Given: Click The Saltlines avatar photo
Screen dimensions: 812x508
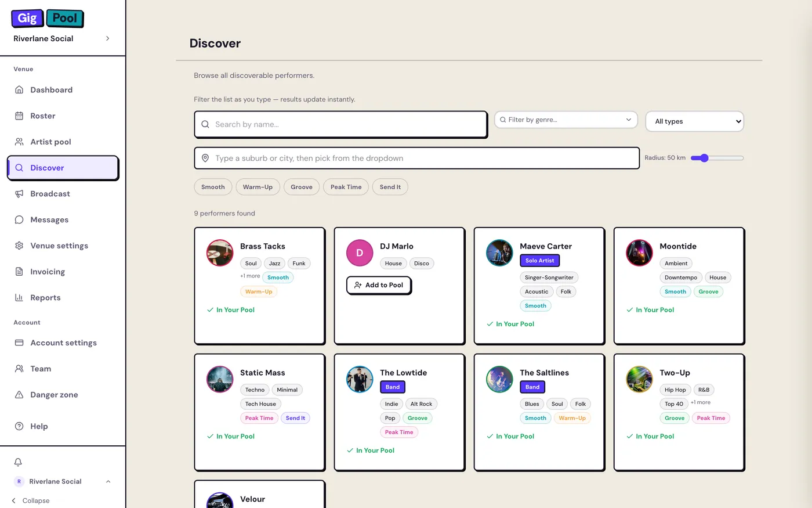Looking at the screenshot, I should 499,380.
